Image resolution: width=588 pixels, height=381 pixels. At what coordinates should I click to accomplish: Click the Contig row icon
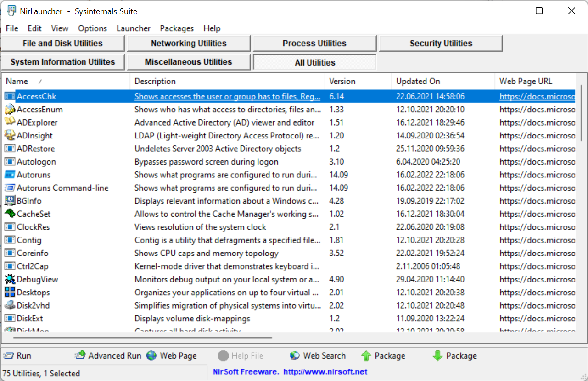pos(10,240)
